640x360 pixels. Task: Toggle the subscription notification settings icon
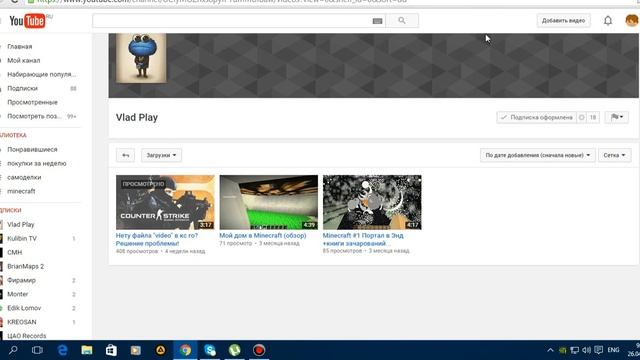582,118
